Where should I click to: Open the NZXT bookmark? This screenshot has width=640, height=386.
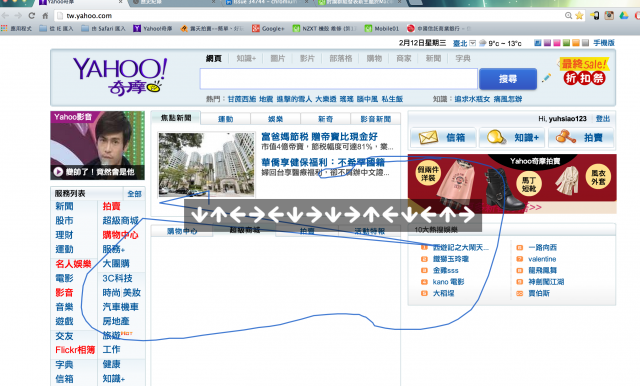[x=324, y=28]
